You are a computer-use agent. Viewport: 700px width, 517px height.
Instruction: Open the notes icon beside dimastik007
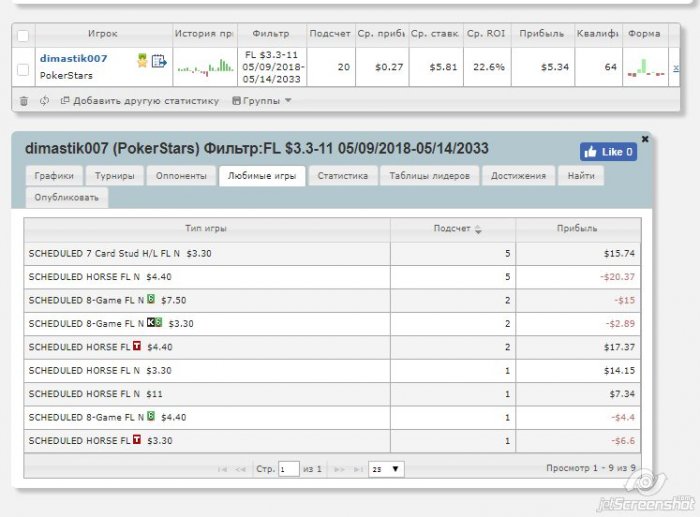pos(159,61)
